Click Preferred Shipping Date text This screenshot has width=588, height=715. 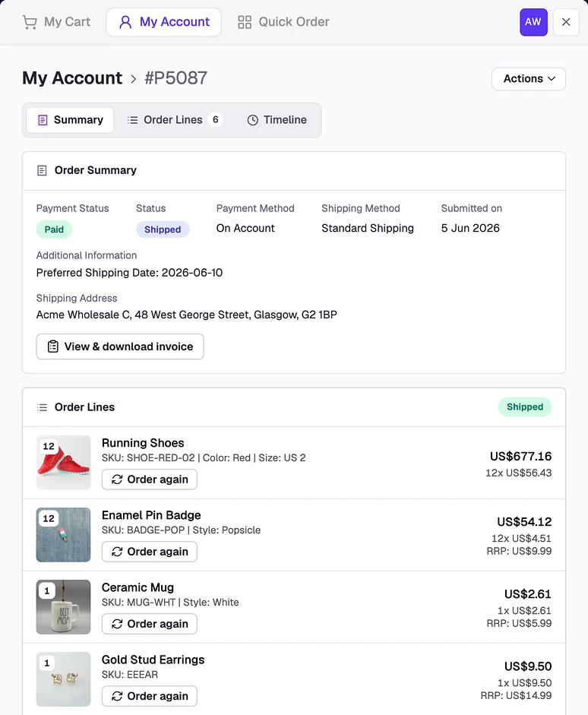point(129,273)
